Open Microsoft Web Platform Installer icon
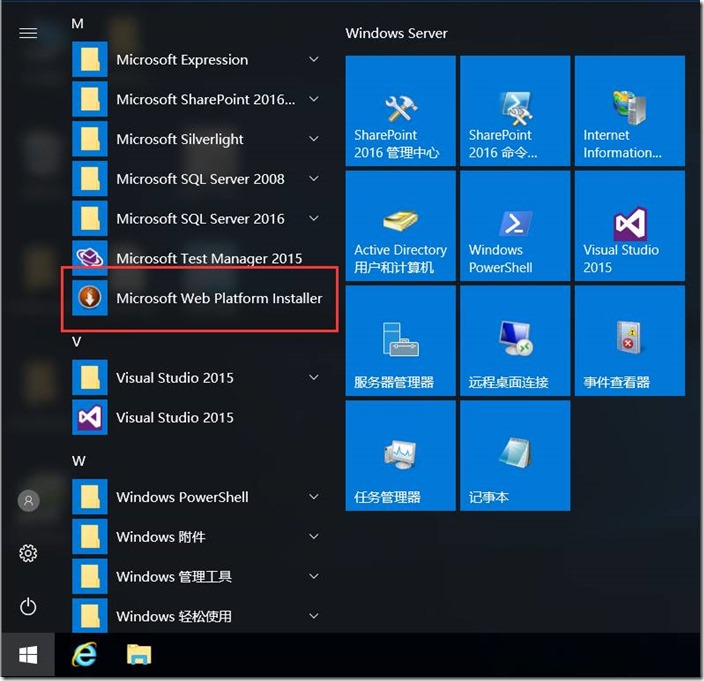 tap(90, 298)
